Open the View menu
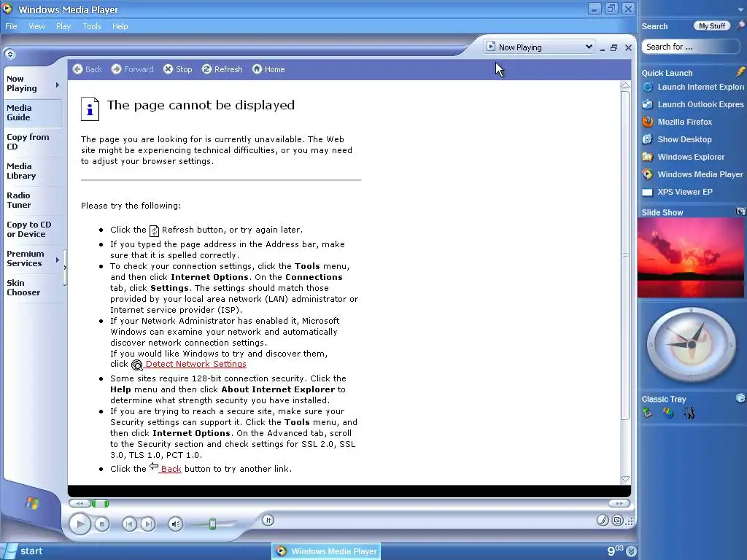The image size is (747, 560). 36,26
